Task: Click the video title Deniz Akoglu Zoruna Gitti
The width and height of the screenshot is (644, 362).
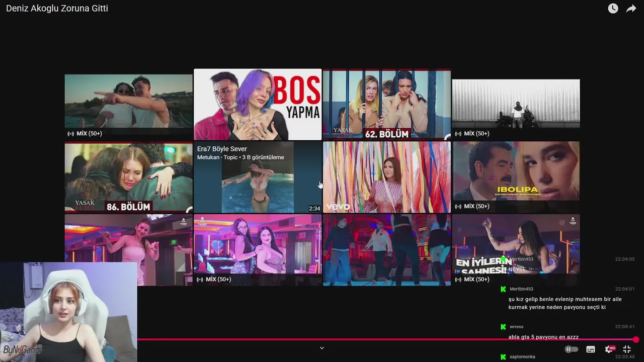Action: (x=57, y=9)
